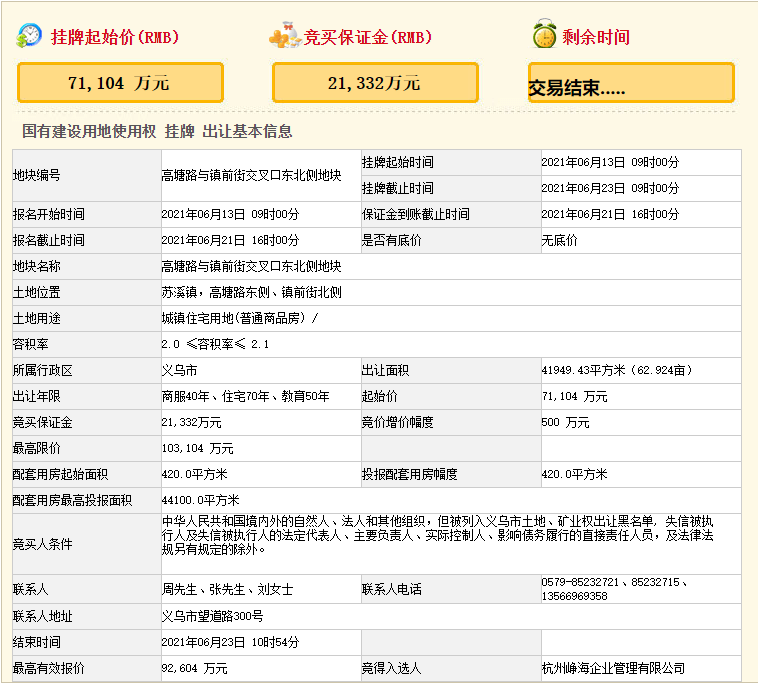
Task: Click the 是否有底价 label
Action: click(x=392, y=241)
